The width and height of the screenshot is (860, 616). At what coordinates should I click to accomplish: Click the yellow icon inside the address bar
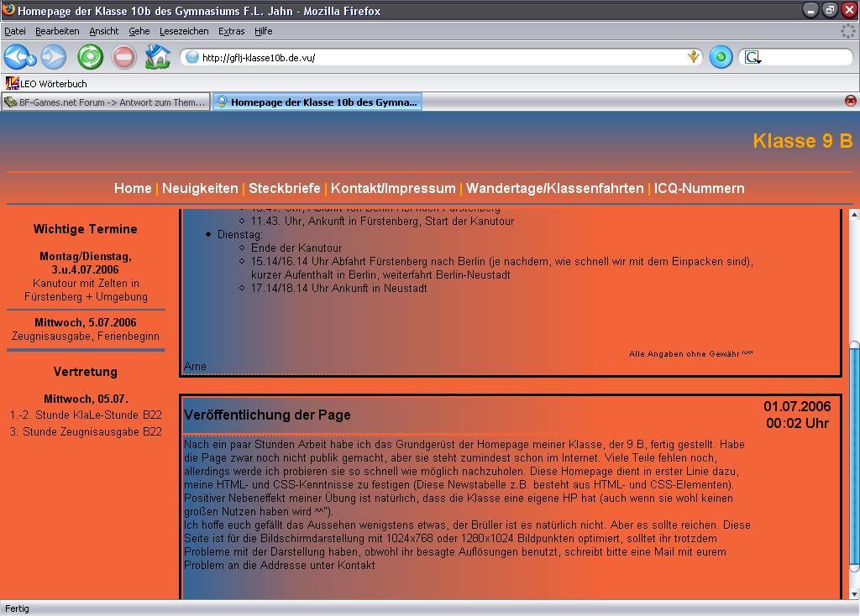[x=693, y=56]
